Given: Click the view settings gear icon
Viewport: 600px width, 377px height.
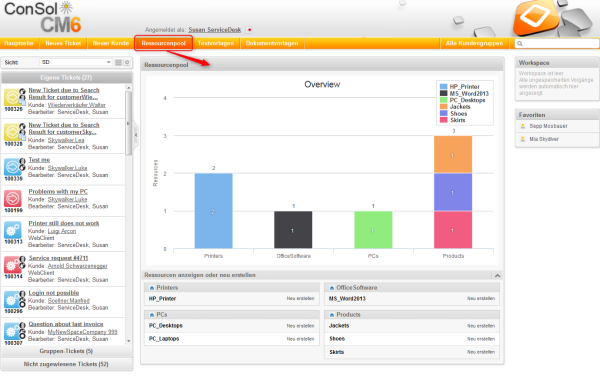Looking at the screenshot, I should [x=127, y=62].
